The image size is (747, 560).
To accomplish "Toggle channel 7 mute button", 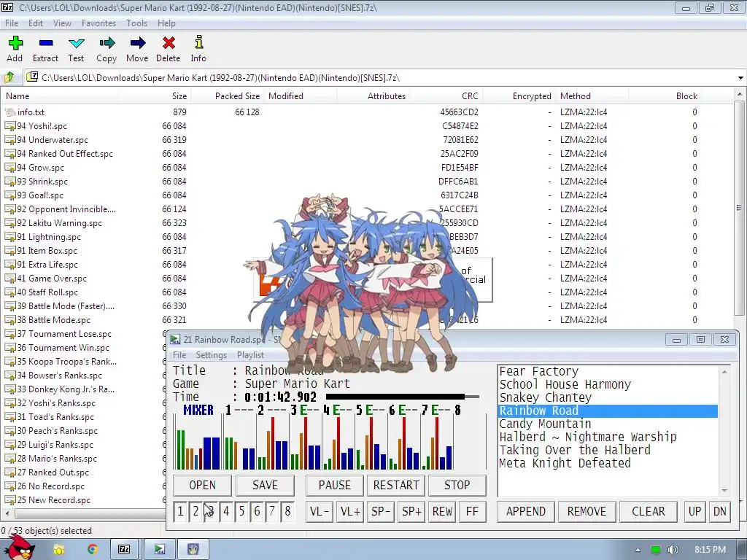I will pyautogui.click(x=272, y=511).
